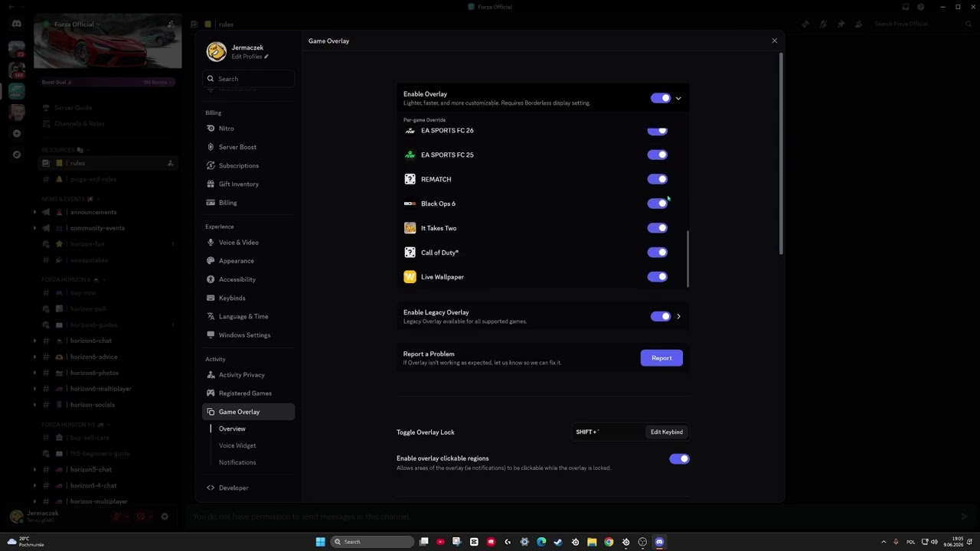This screenshot has height=551, width=980.
Task: Open Keybinds settings
Action: point(248,298)
